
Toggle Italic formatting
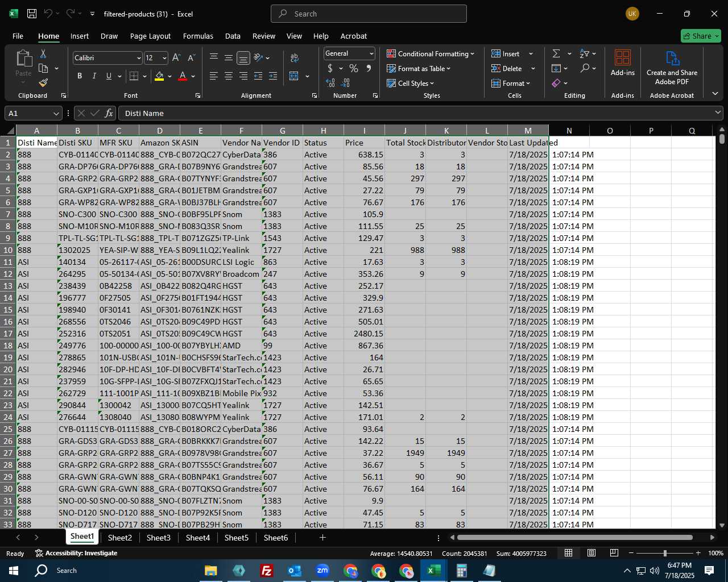click(x=94, y=76)
